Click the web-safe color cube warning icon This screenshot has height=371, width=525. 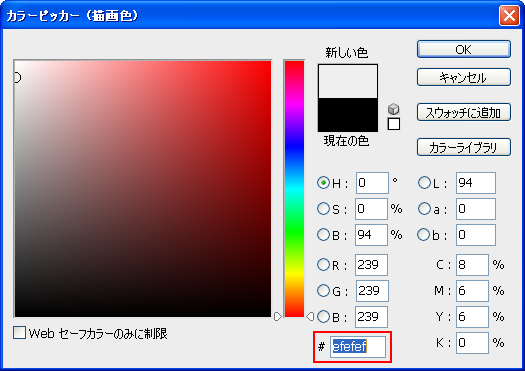[394, 109]
